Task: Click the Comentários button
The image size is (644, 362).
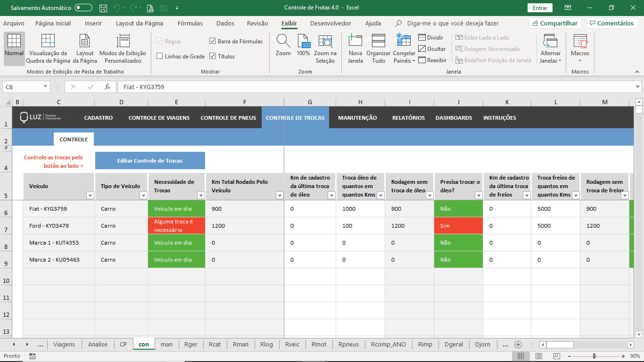Action: click(611, 23)
